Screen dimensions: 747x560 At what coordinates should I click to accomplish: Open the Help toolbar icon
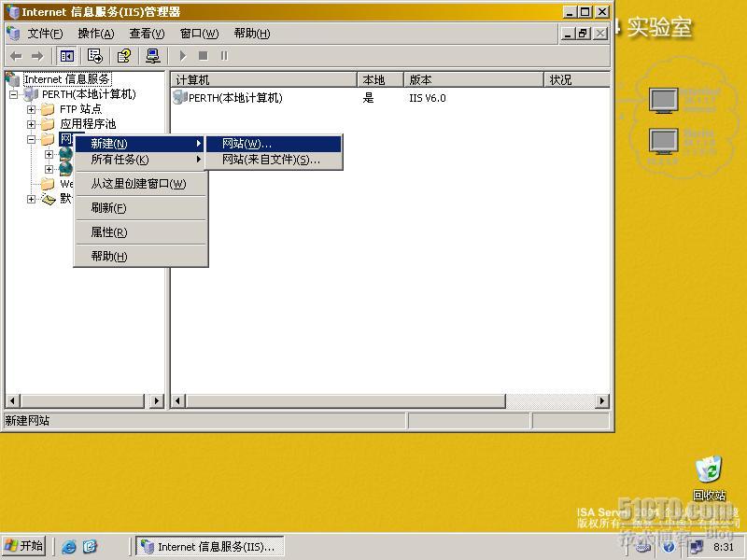124,56
